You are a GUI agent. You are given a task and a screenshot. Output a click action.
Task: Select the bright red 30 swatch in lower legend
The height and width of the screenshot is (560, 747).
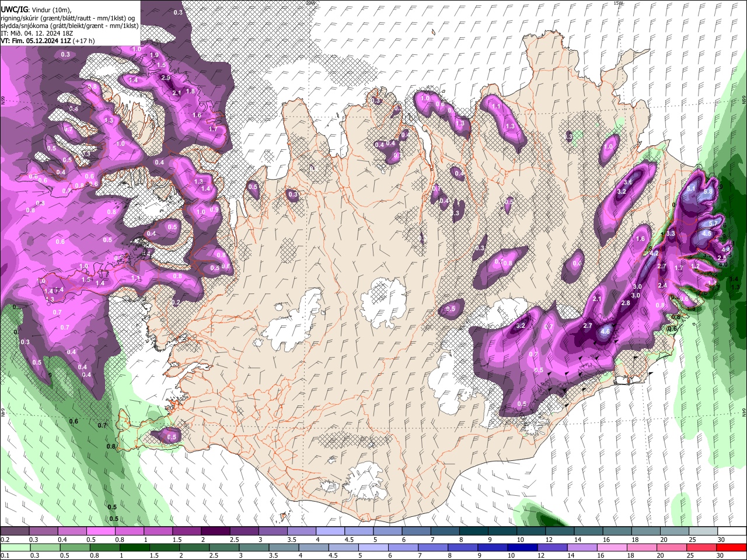(x=731, y=548)
